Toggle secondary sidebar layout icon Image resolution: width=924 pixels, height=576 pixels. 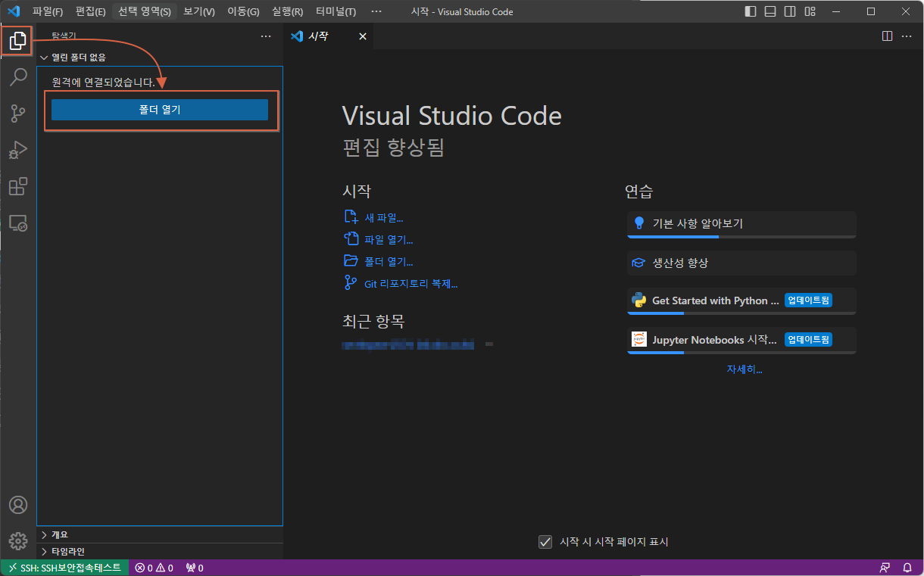(x=790, y=11)
